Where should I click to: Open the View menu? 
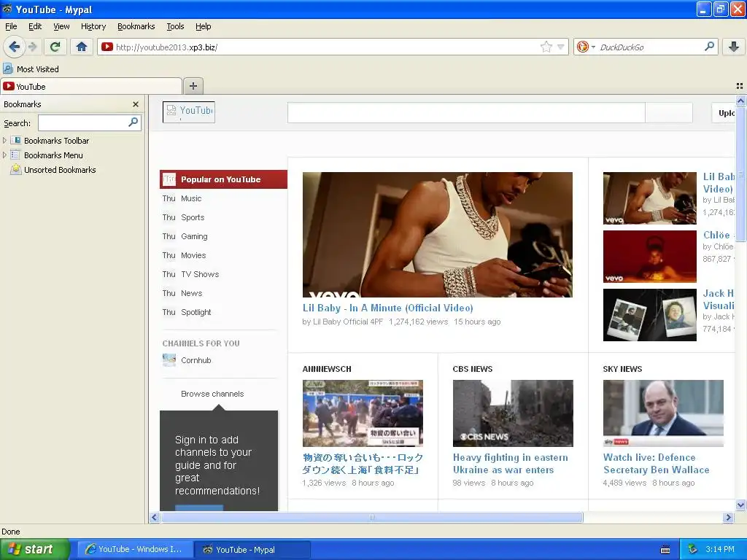pyautogui.click(x=61, y=26)
